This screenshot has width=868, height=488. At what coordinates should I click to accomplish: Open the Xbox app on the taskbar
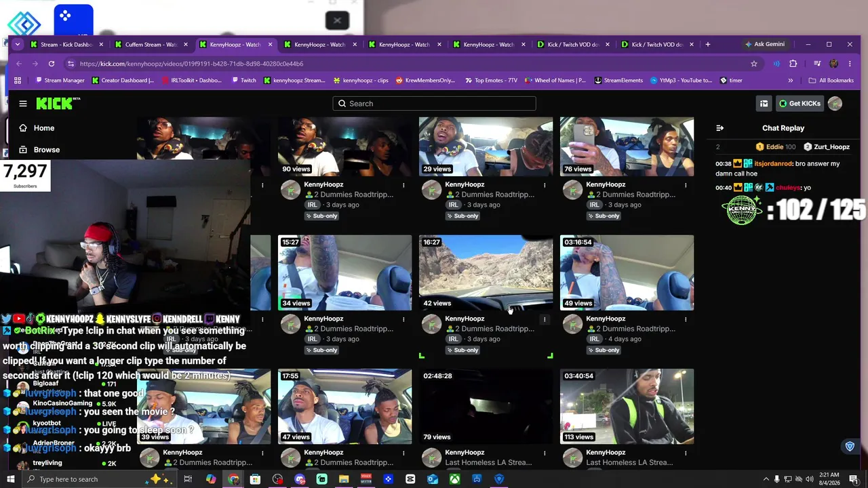[x=455, y=479]
